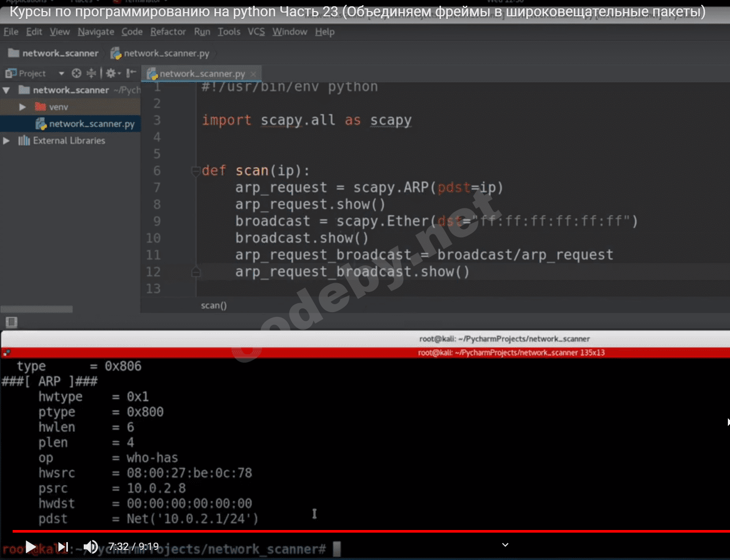
Task: Hide the Project panel with the hide icon
Action: click(131, 73)
